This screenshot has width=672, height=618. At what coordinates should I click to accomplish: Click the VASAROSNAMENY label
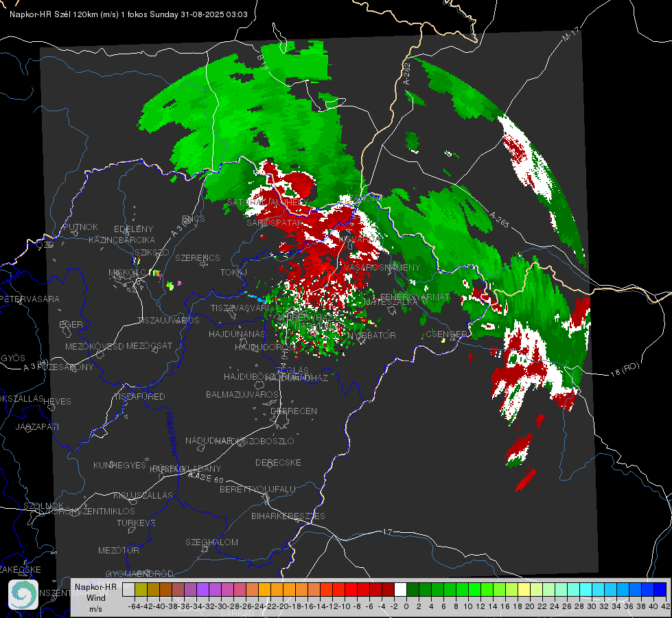click(382, 268)
